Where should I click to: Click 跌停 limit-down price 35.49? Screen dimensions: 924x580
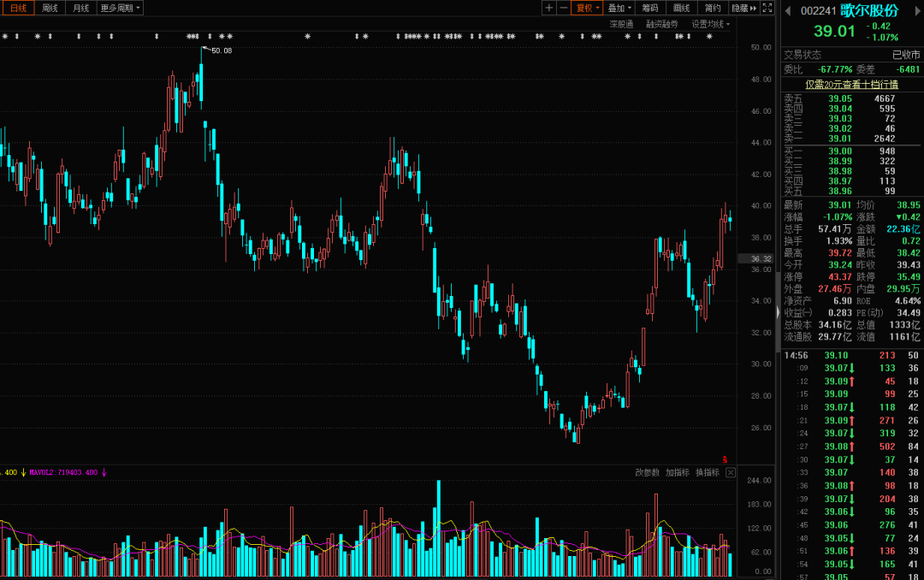pos(908,277)
